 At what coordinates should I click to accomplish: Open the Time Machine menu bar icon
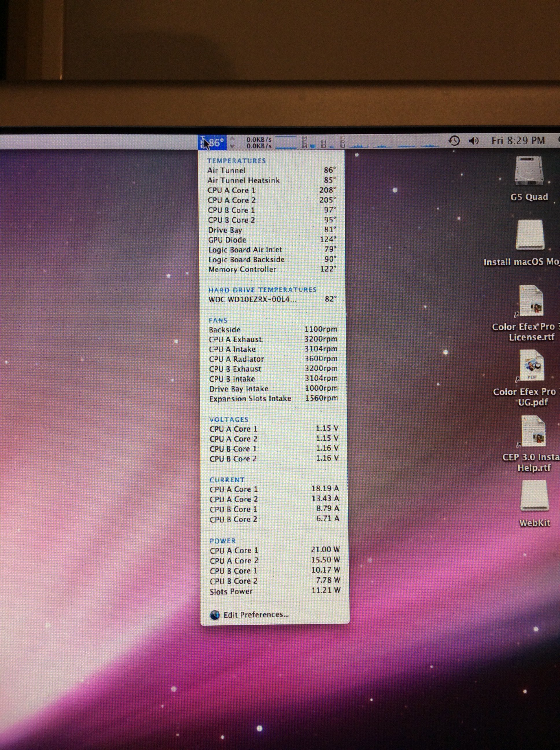(454, 141)
